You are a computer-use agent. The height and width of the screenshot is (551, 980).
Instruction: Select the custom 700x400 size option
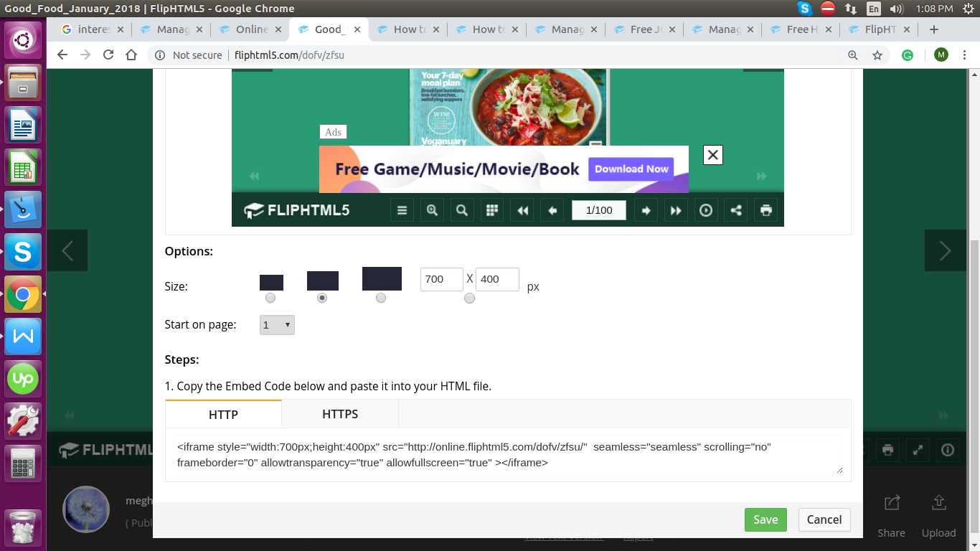(x=469, y=298)
